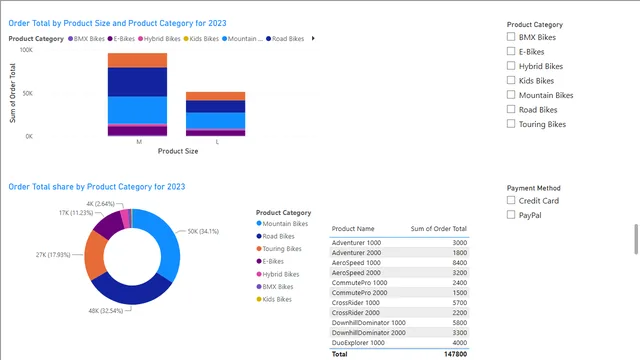This screenshot has height=360, width=640.
Task: Enable the Kids Bikes category checkbox
Action: [511, 80]
